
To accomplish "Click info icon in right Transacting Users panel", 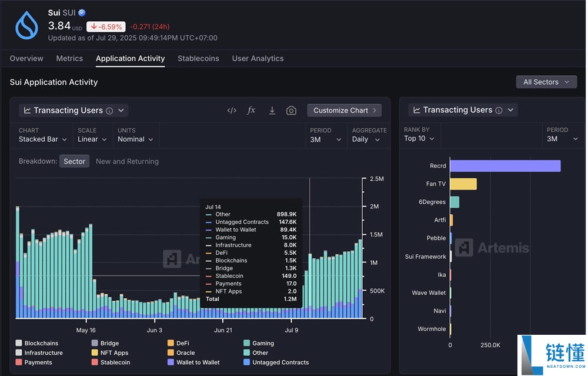I will click(x=499, y=111).
